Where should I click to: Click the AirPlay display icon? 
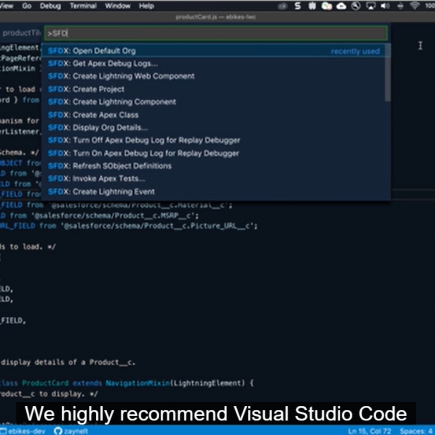[371, 6]
